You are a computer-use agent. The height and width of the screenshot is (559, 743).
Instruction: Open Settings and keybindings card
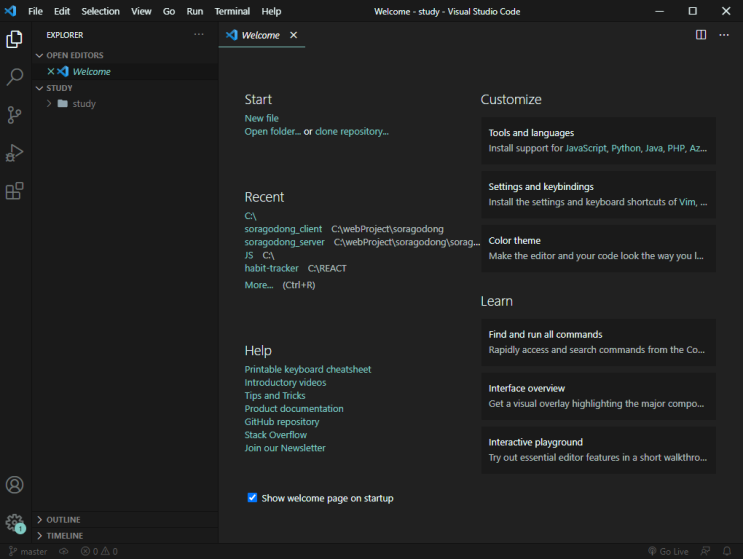coord(598,194)
